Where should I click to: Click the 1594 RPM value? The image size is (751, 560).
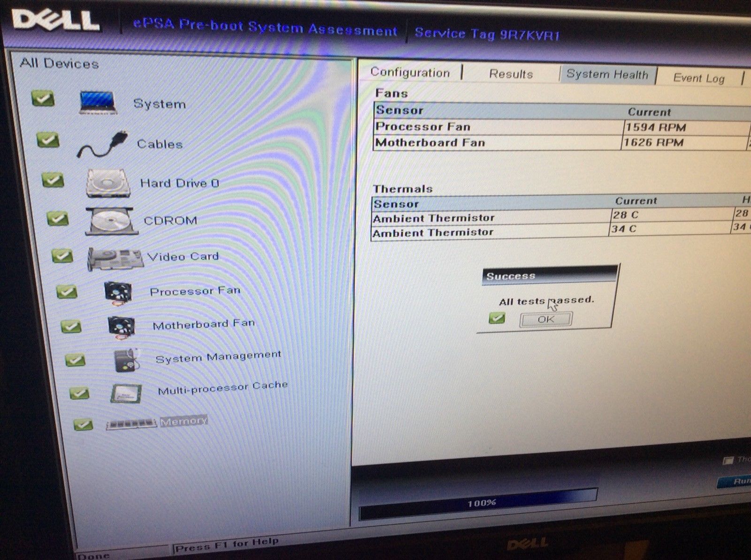click(656, 128)
